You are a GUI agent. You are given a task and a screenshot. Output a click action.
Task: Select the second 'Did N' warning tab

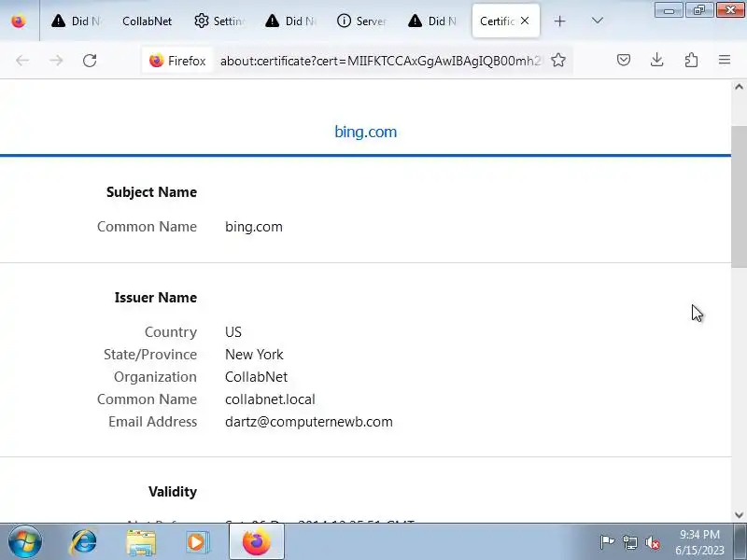[290, 21]
